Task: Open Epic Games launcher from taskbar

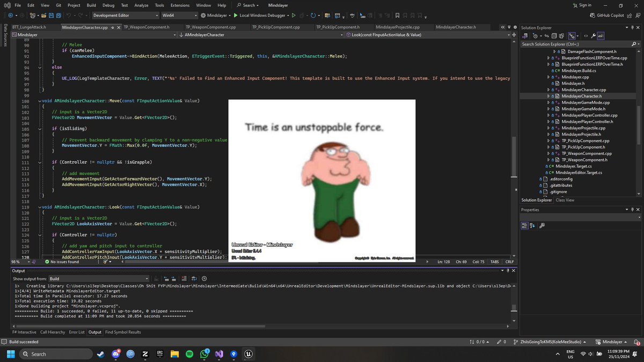Action: [159, 354]
